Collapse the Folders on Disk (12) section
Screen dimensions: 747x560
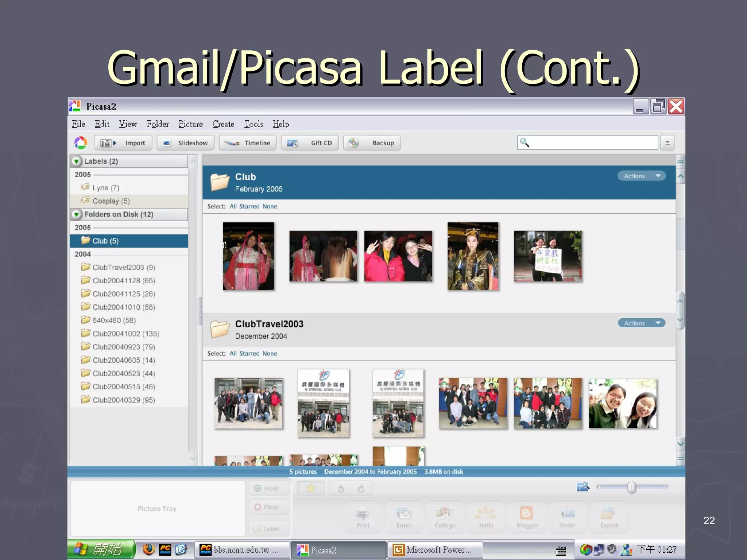coord(77,214)
